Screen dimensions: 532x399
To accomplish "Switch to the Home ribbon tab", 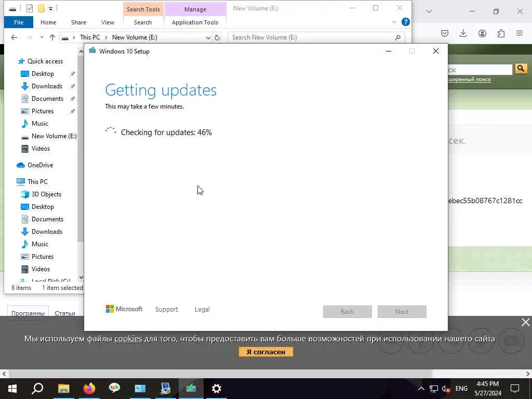I will click(x=48, y=22).
